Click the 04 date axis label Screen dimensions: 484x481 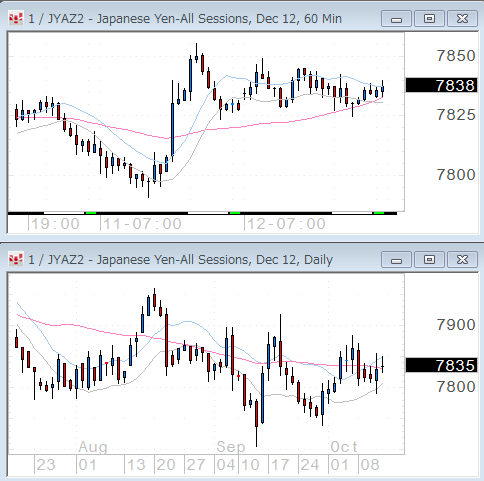coord(226,465)
